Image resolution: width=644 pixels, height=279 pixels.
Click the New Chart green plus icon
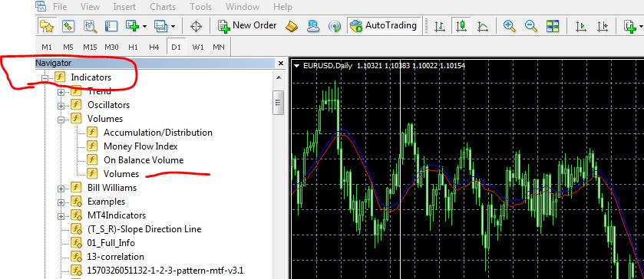[133, 26]
